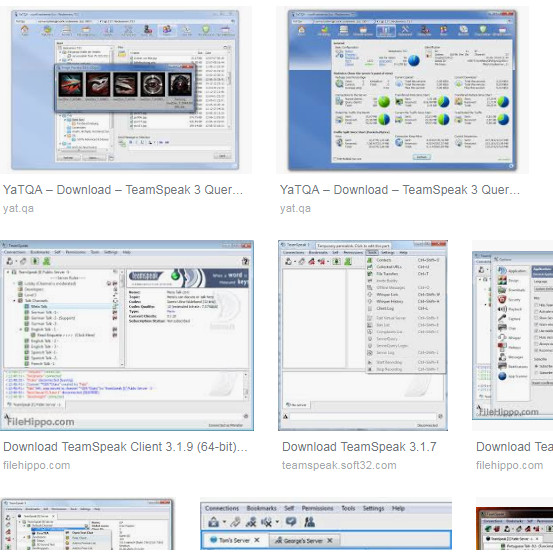Open the truncated "Download Tea" result title

point(514,447)
